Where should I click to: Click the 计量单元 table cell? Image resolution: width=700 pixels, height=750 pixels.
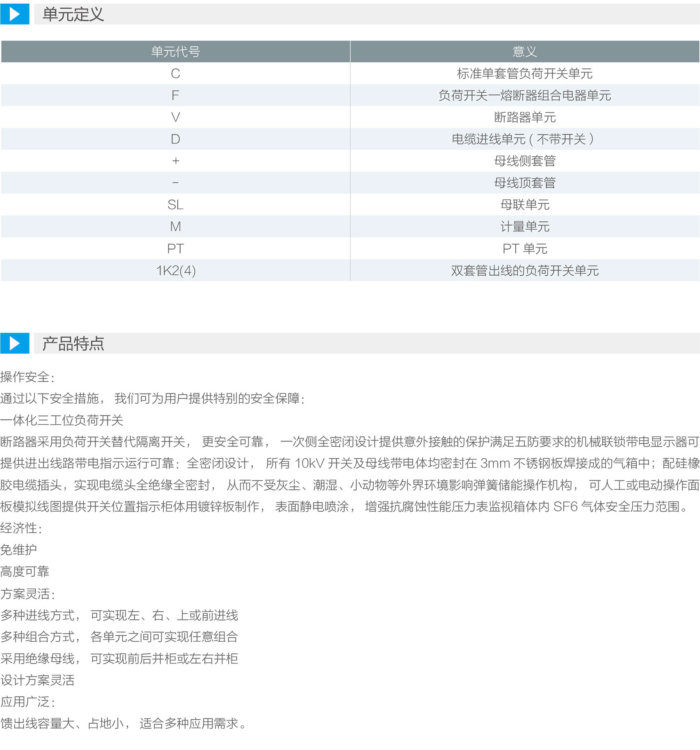524,226
